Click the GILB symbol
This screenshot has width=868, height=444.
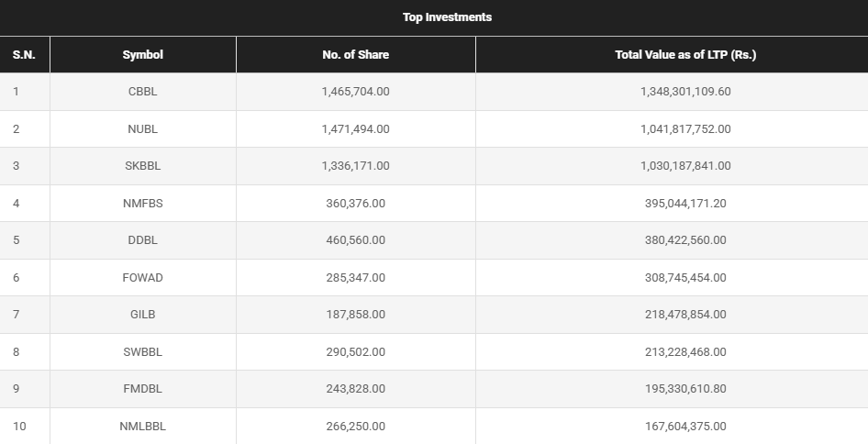142,315
